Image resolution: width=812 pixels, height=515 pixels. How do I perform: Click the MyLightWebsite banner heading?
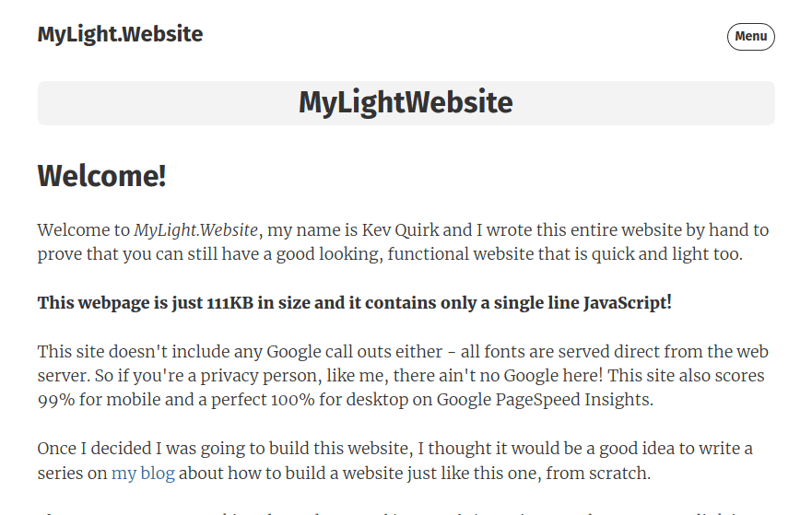(406, 102)
